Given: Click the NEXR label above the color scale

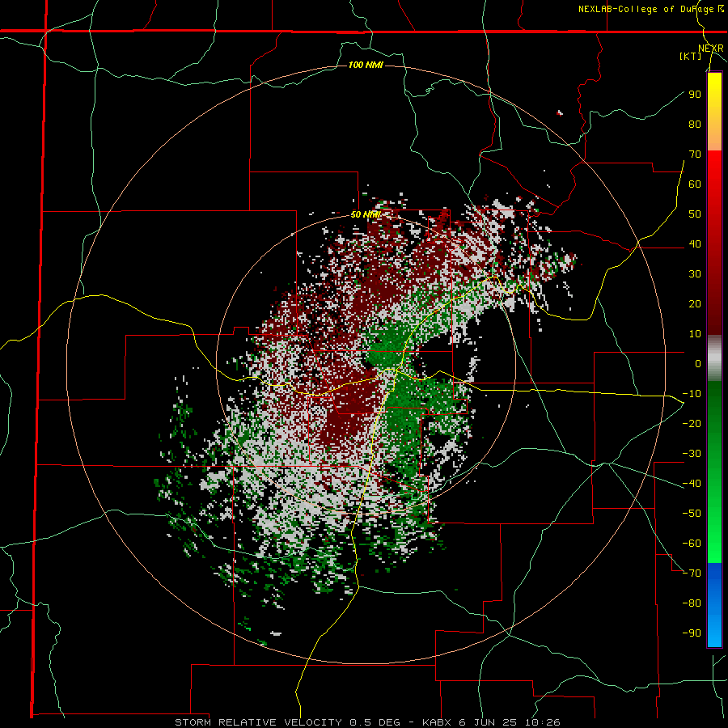Looking at the screenshot, I should [711, 49].
